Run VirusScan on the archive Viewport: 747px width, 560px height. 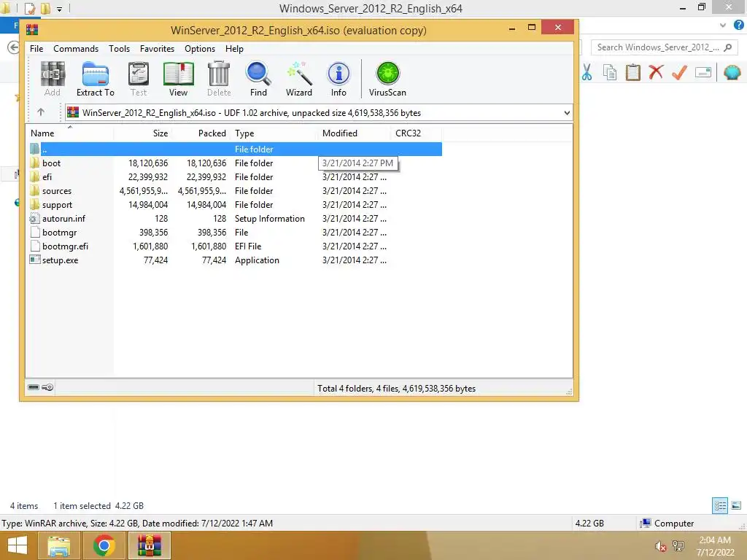click(387, 79)
